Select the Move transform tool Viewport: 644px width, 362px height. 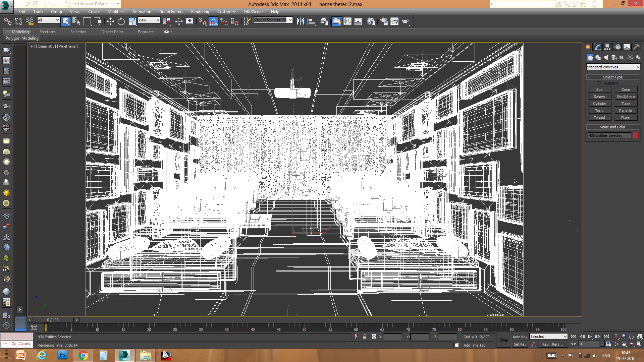[110, 21]
